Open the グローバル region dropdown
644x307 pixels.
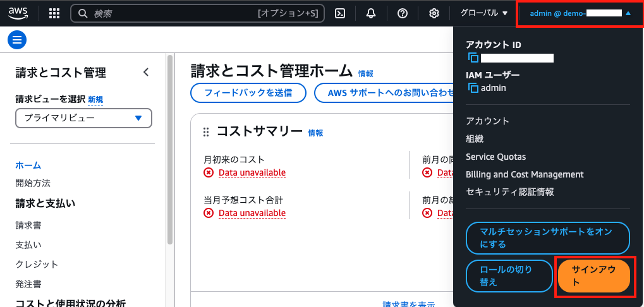coord(484,13)
